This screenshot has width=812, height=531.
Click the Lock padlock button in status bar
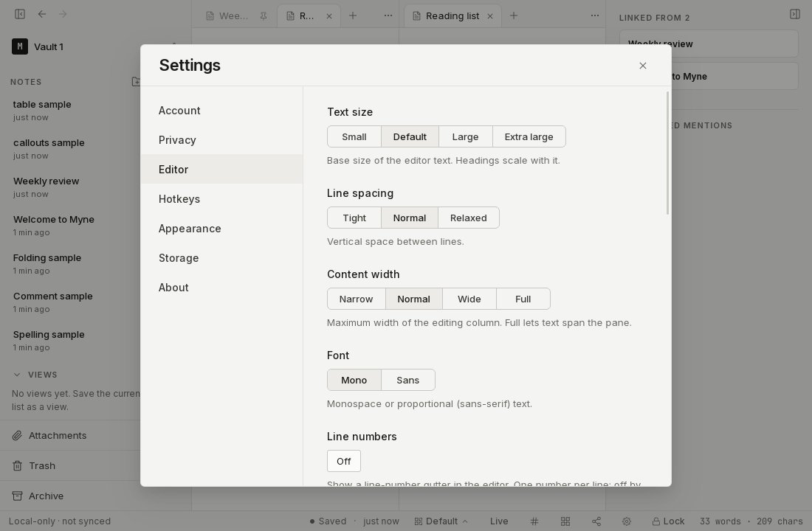(x=668, y=521)
